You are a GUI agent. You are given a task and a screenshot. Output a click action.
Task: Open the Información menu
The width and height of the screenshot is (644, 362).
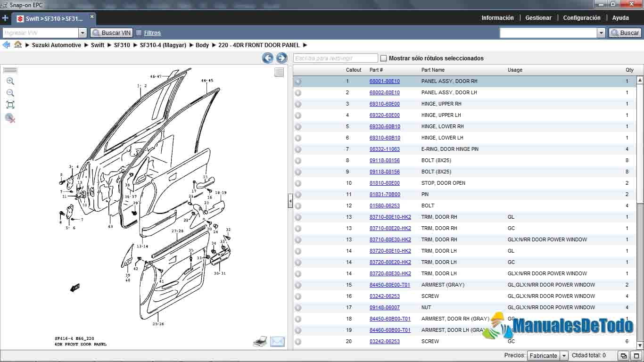(497, 18)
